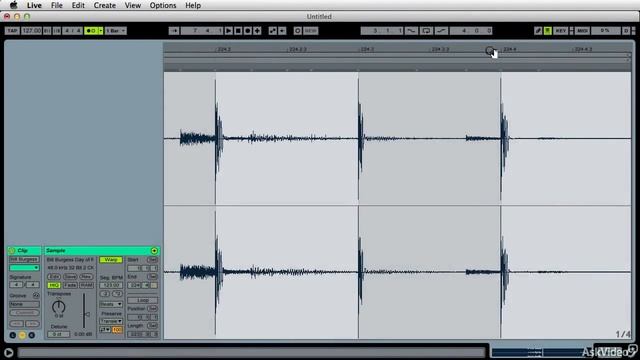Toggle the Sample box yellow button

22,335
